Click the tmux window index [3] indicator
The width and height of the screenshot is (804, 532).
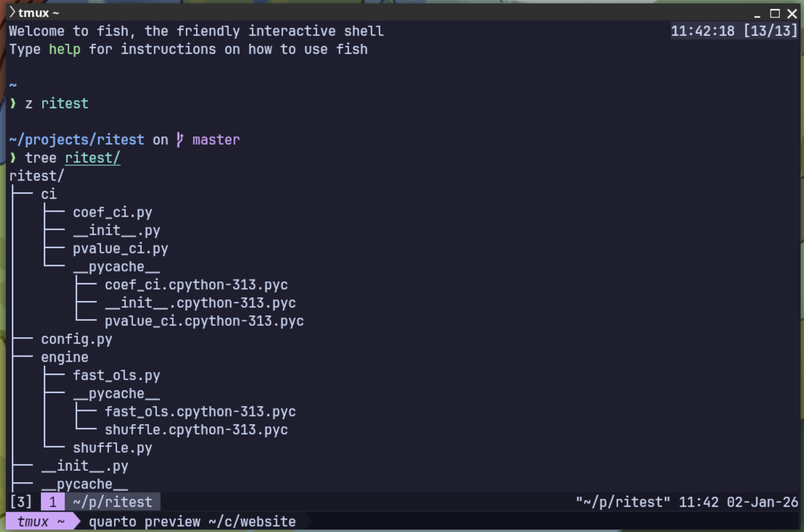[21, 502]
